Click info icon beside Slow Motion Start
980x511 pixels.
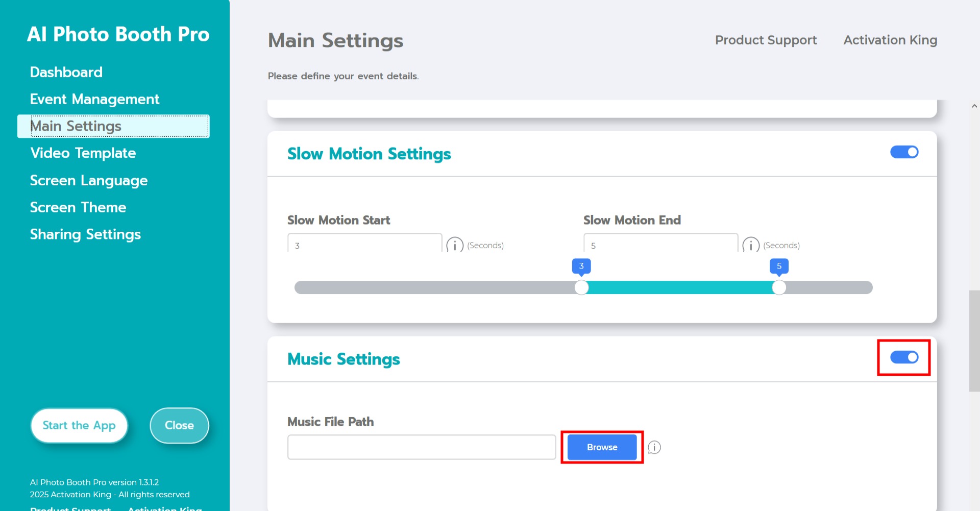[x=454, y=245]
